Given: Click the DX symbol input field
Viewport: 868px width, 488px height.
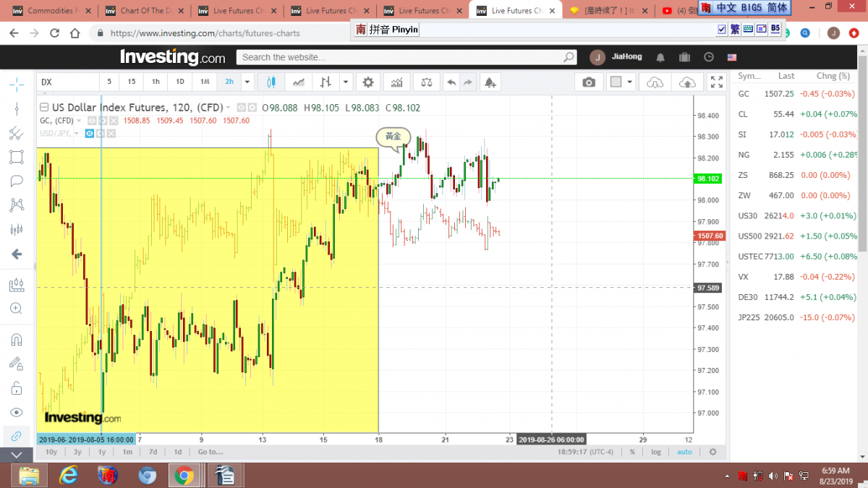Looking at the screenshot, I should coord(67,82).
